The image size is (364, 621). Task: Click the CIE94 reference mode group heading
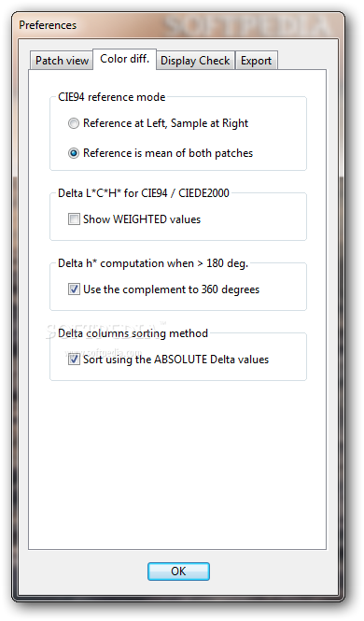coord(112,97)
